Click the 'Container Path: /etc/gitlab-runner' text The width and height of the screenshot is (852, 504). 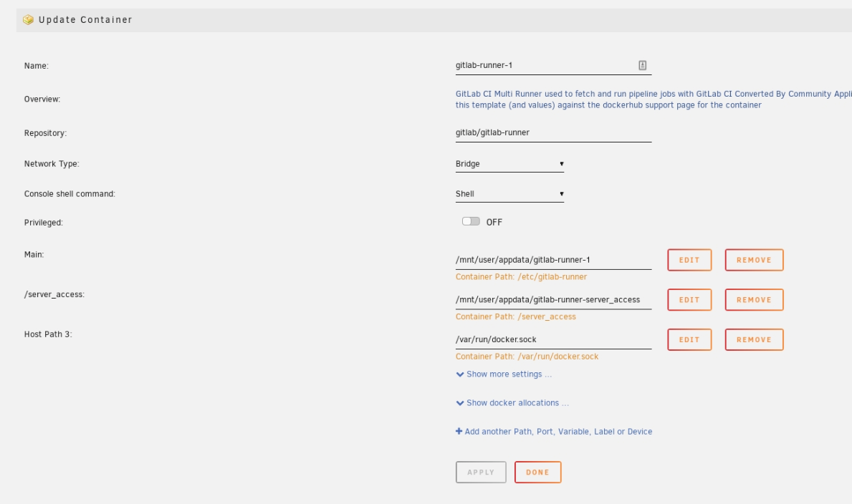tap(521, 277)
